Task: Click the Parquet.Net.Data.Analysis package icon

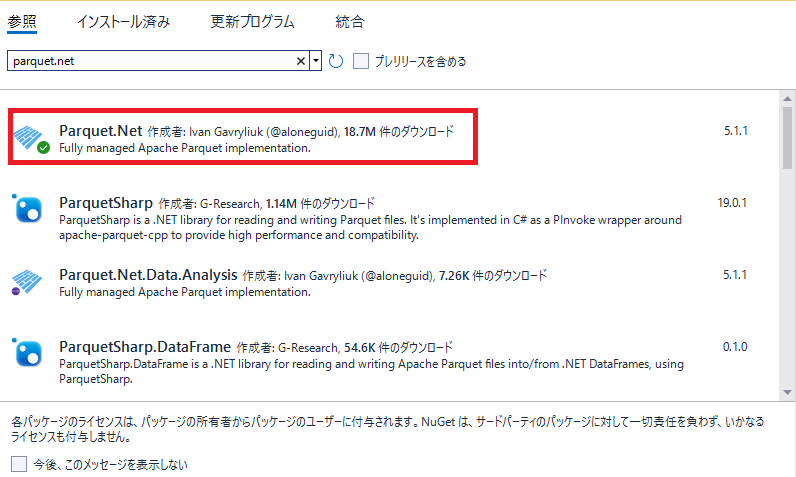Action: [27, 282]
